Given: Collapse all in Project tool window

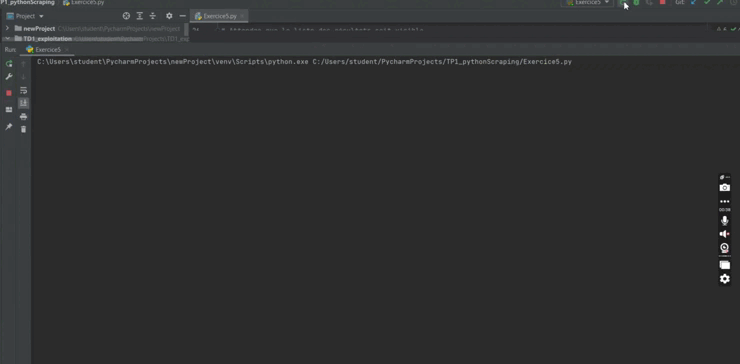Looking at the screenshot, I should pyautogui.click(x=152, y=16).
